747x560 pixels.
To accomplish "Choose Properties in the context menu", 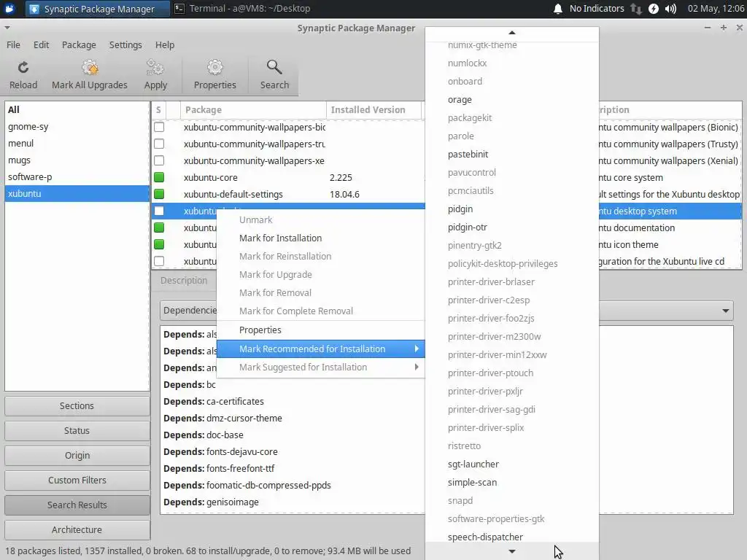I will click(321, 330).
